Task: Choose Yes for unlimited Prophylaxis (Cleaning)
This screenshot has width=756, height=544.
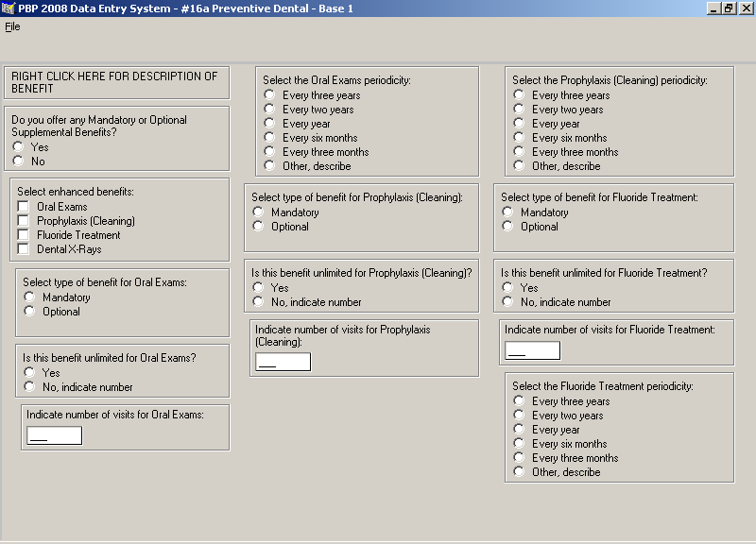Action: [x=258, y=288]
